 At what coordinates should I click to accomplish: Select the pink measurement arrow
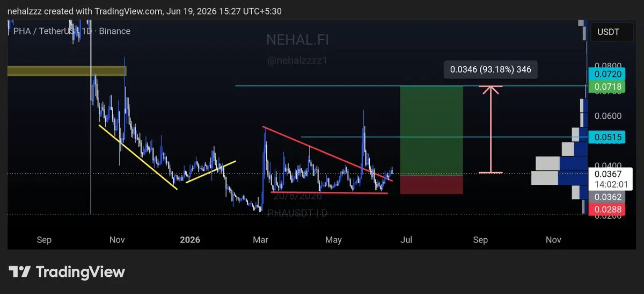(x=491, y=130)
